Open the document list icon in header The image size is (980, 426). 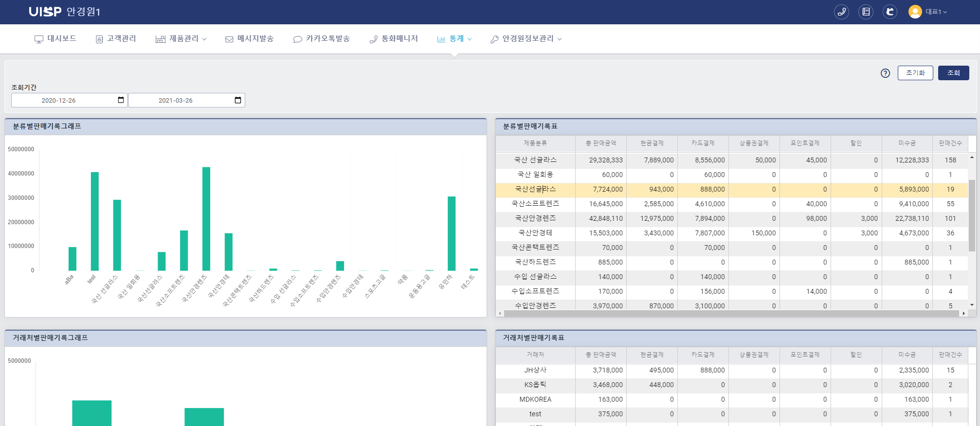coord(866,12)
